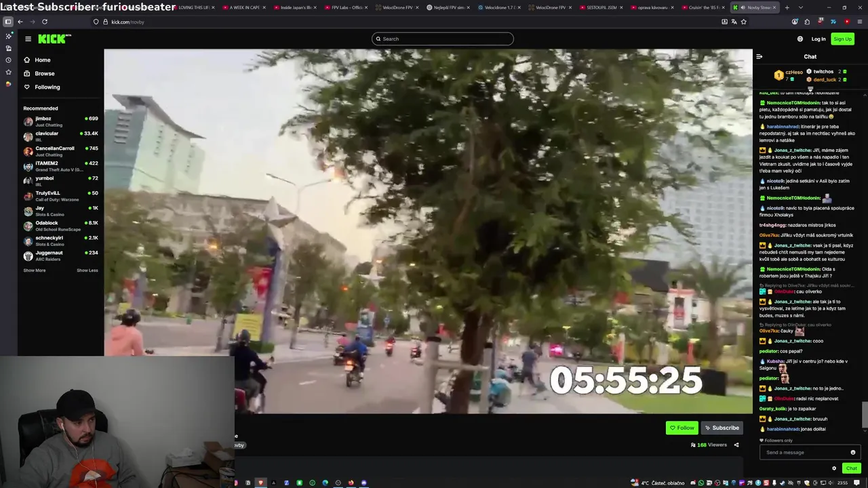Open the browser sidebar bookmarks star icon
The width and height of the screenshot is (868, 488).
coord(8,72)
